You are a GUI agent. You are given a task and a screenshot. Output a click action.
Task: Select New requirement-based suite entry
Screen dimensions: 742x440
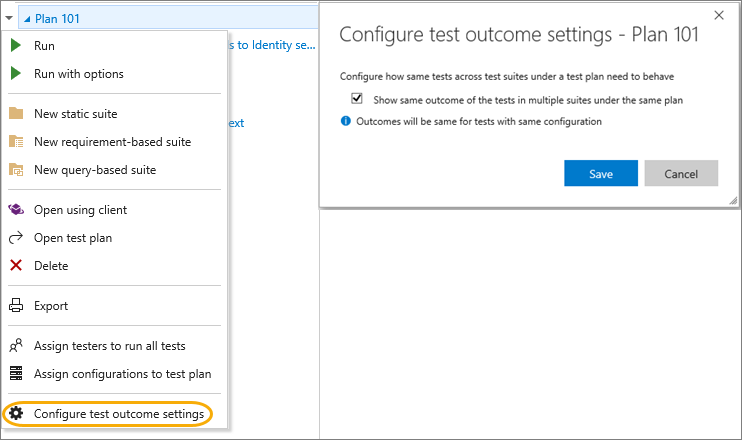tap(114, 141)
